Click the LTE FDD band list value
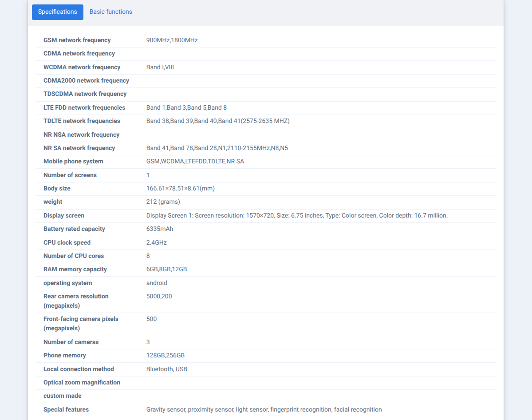The height and width of the screenshot is (420, 532). point(186,107)
